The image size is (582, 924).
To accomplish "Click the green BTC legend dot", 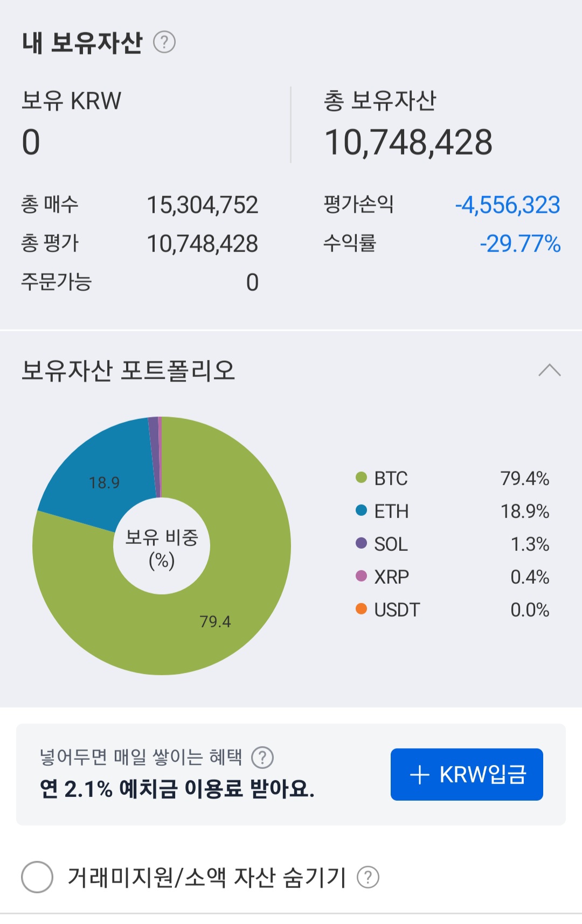I will point(361,478).
